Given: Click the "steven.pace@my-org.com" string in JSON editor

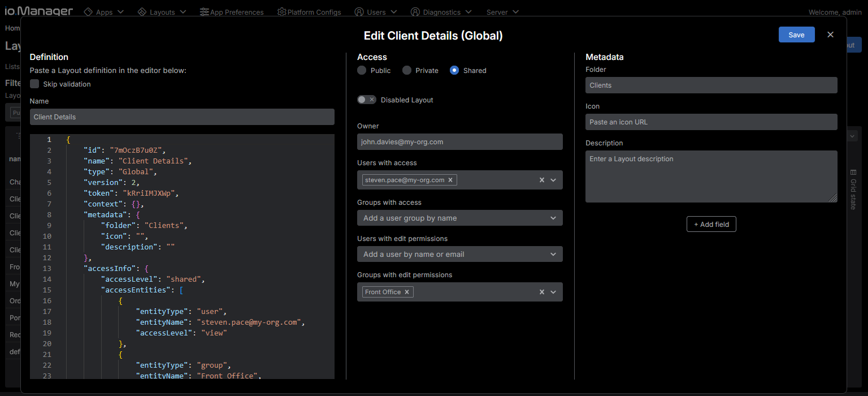Looking at the screenshot, I should tap(249, 322).
